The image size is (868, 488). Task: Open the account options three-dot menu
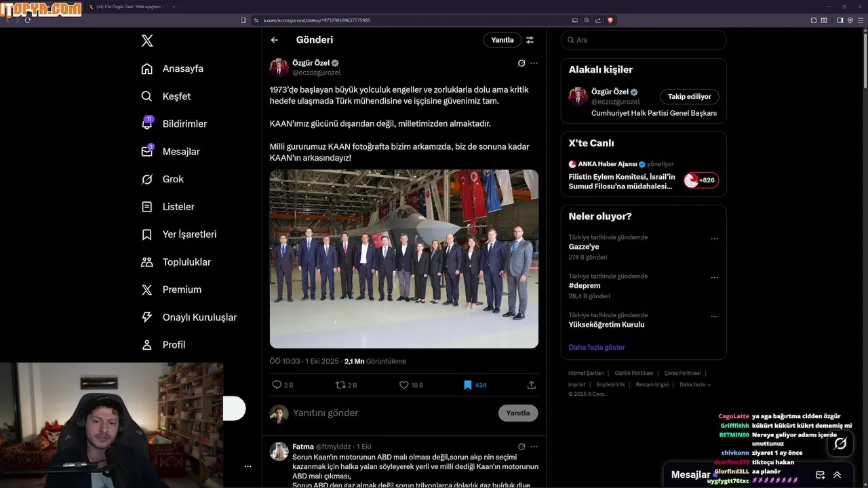pyautogui.click(x=248, y=466)
